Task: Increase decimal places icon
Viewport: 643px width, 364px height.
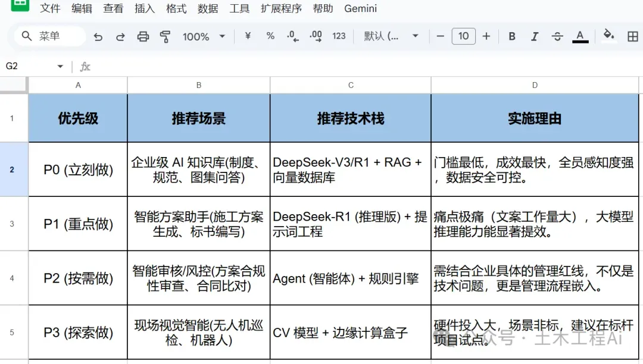Action: coord(316,36)
